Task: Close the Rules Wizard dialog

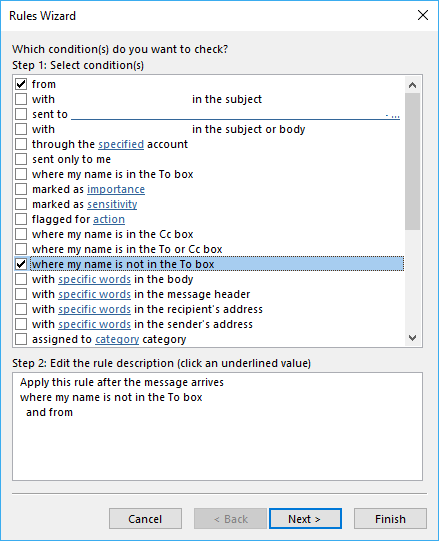Action: 423,16
